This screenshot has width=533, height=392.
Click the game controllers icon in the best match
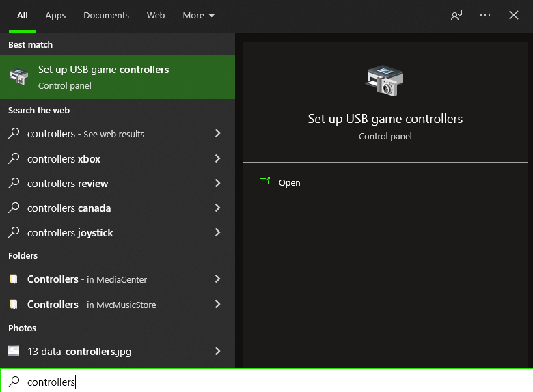pos(19,77)
